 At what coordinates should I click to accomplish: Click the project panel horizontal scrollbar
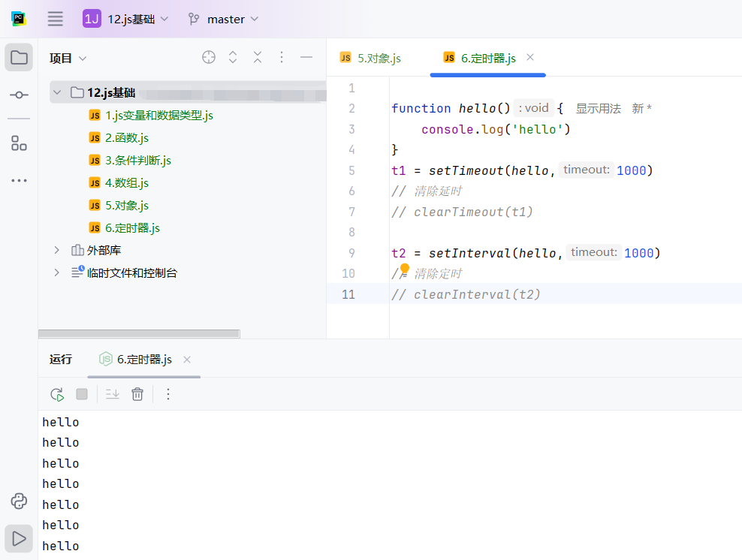pyautogui.click(x=139, y=333)
